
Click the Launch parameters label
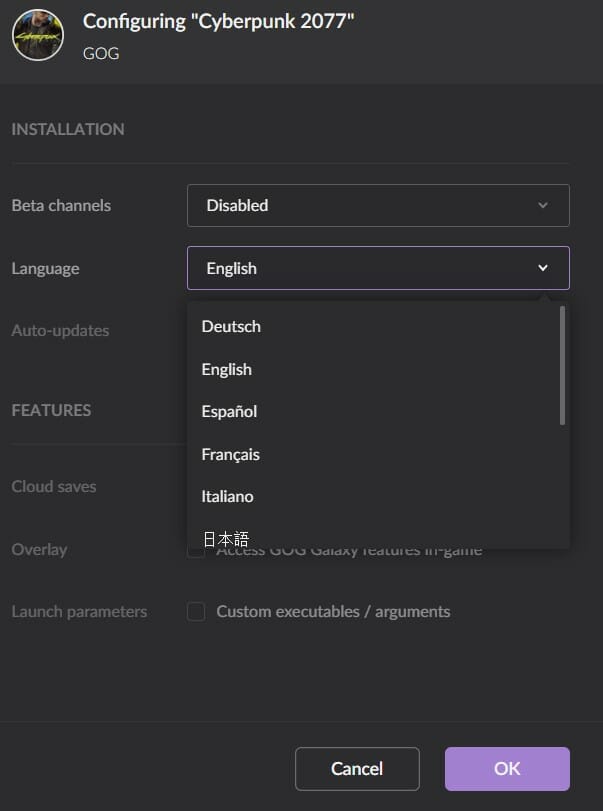79,611
